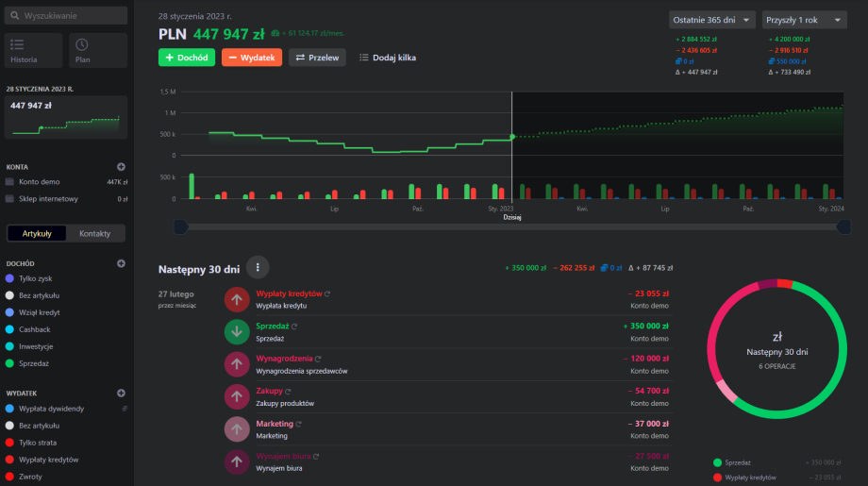
Task: Open the Plan clock view
Action: 97,50
